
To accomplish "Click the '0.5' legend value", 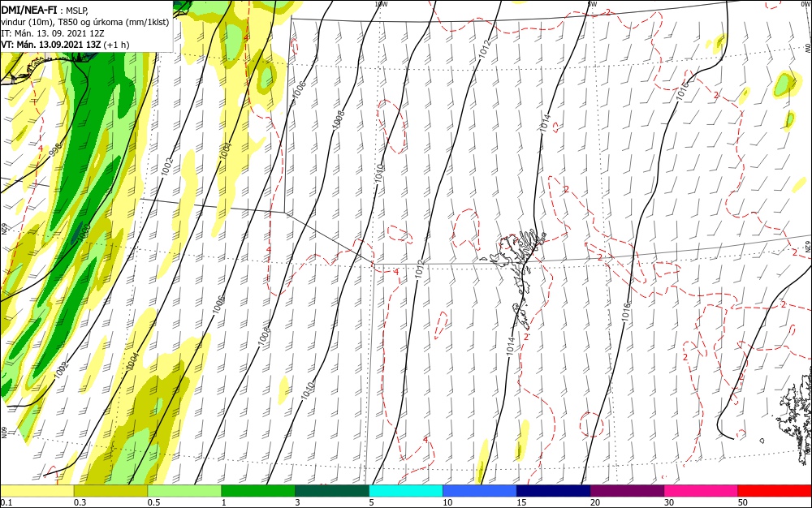I will (x=153, y=502).
